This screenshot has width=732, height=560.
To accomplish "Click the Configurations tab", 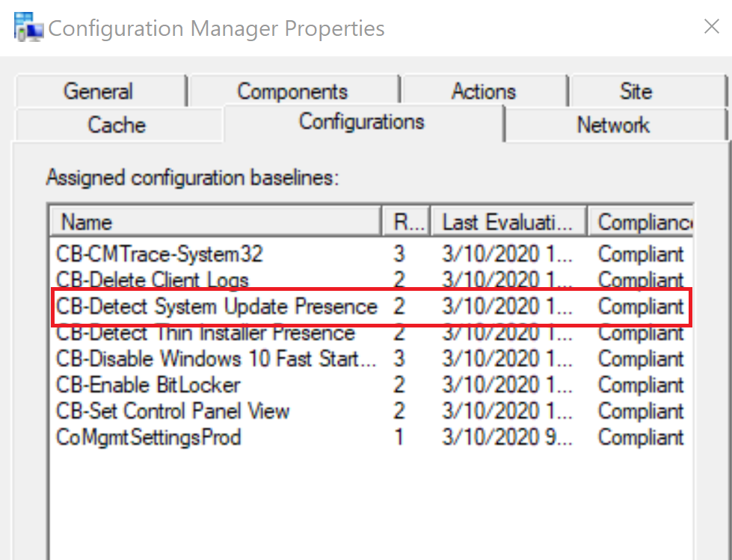I will [x=362, y=121].
